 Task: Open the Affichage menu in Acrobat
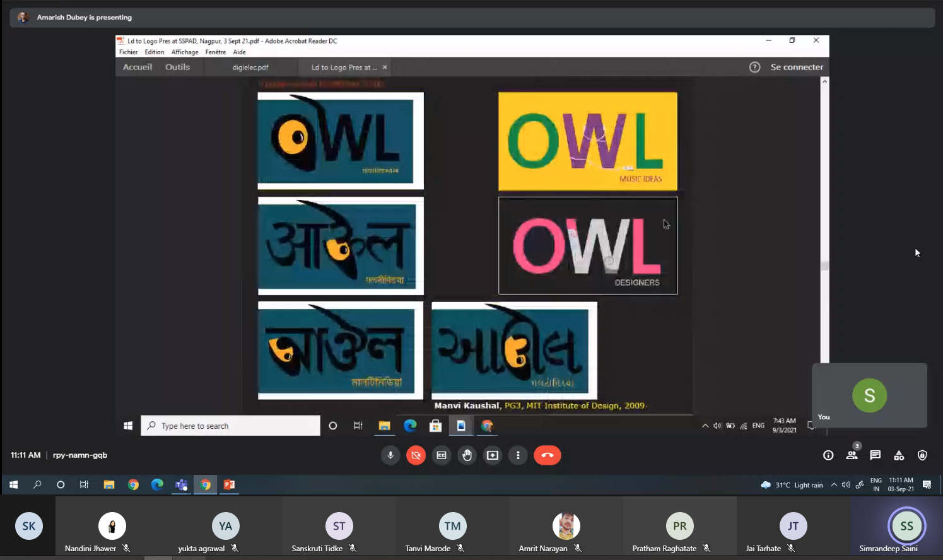point(185,52)
